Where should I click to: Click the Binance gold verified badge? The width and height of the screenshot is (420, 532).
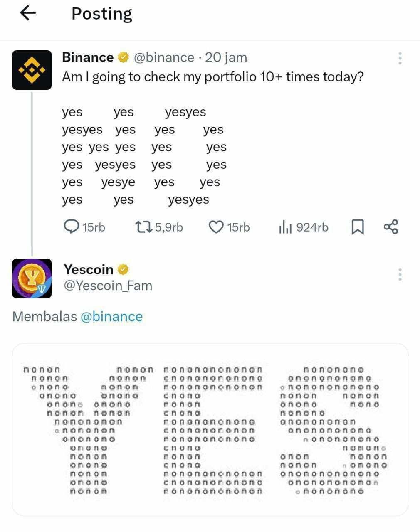[123, 57]
